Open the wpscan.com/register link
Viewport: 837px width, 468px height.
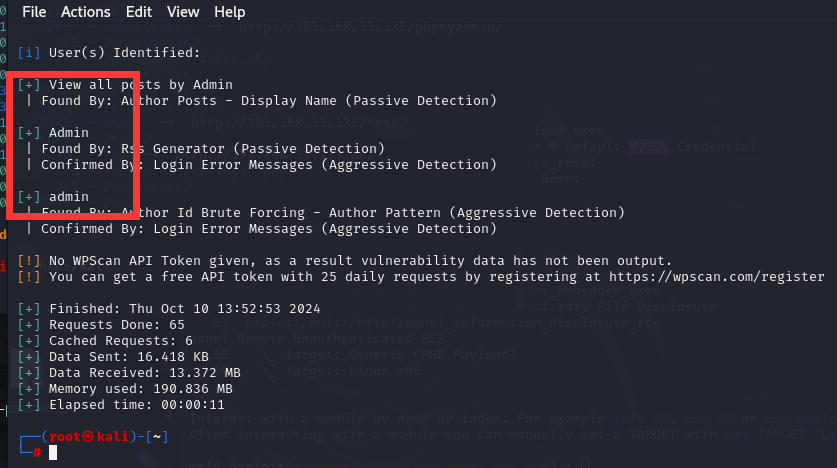(x=717, y=277)
